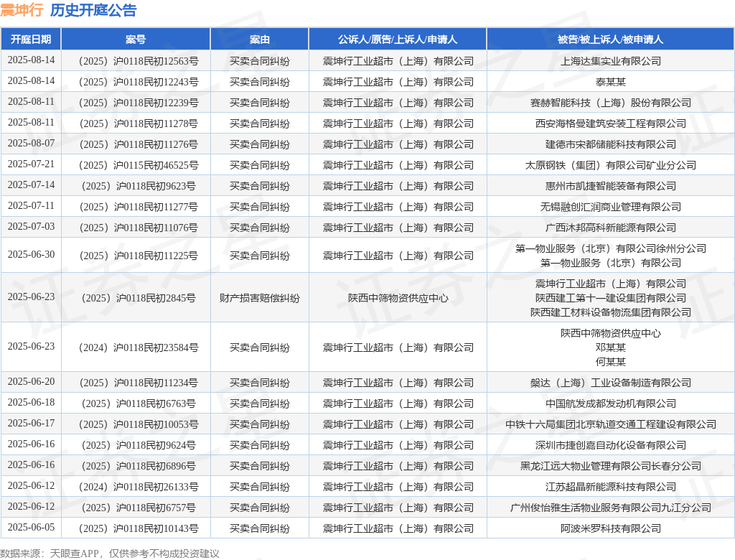Open case (2024)沪0118民初23584号

tap(139, 347)
